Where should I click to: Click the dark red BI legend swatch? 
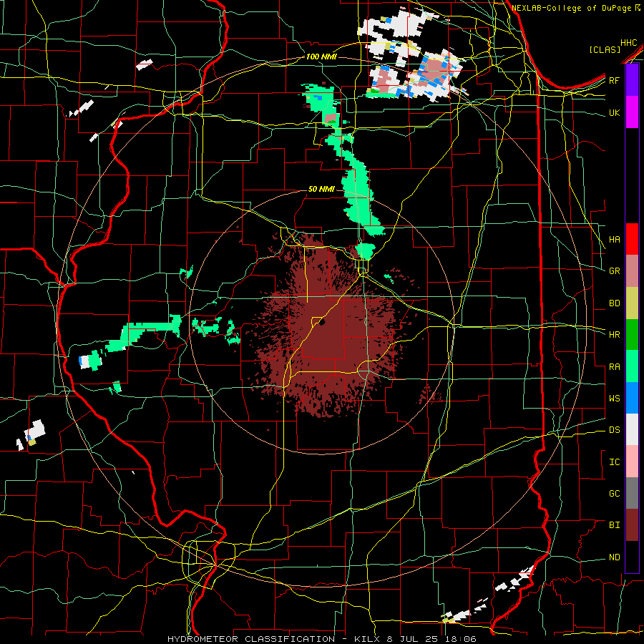pyautogui.click(x=632, y=525)
